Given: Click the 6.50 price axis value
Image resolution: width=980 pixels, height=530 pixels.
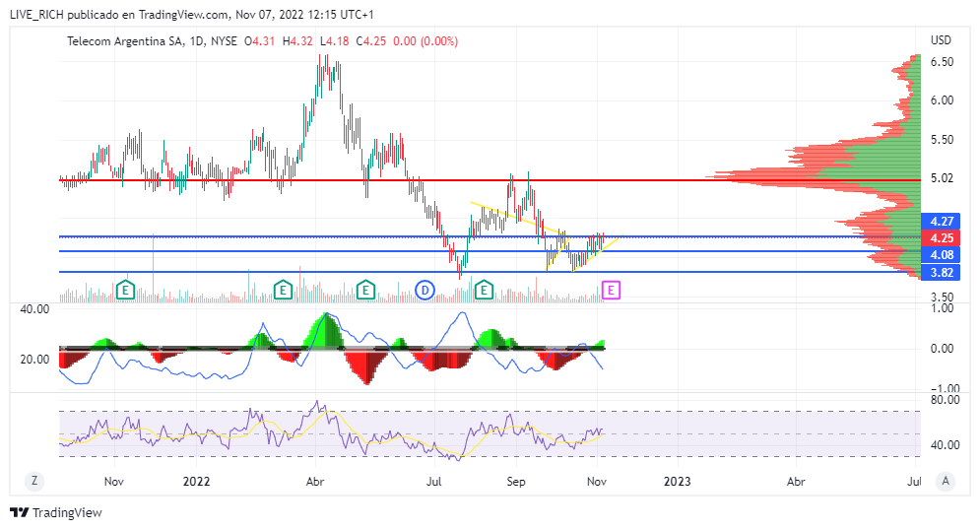Looking at the screenshot, I should 942,62.
